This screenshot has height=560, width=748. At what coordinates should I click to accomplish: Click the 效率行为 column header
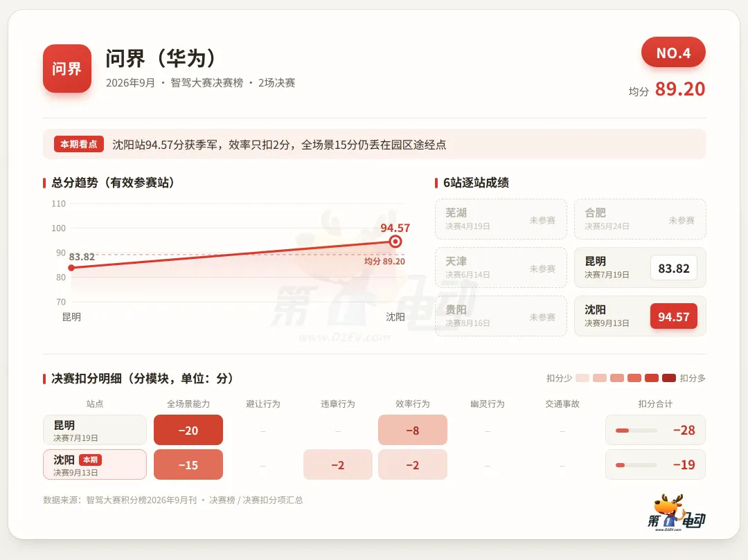tap(413, 404)
